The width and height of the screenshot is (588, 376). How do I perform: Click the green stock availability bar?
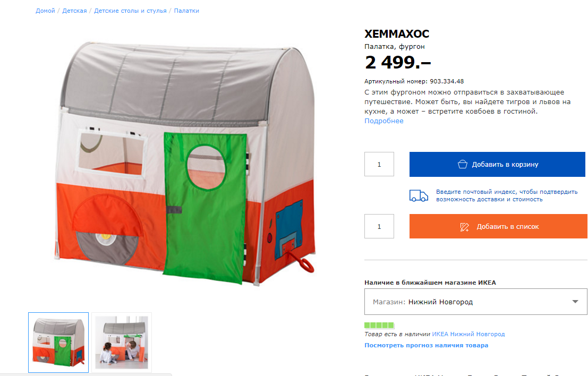(x=379, y=326)
